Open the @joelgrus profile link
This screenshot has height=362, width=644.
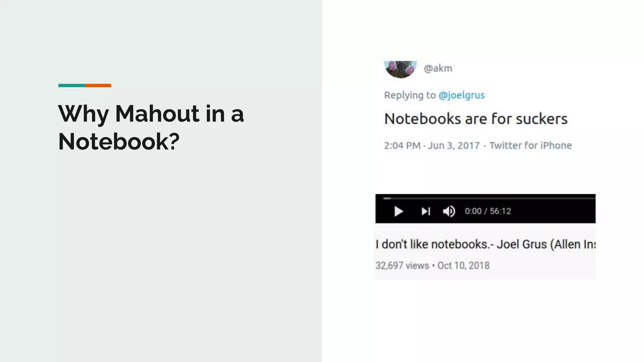(462, 95)
